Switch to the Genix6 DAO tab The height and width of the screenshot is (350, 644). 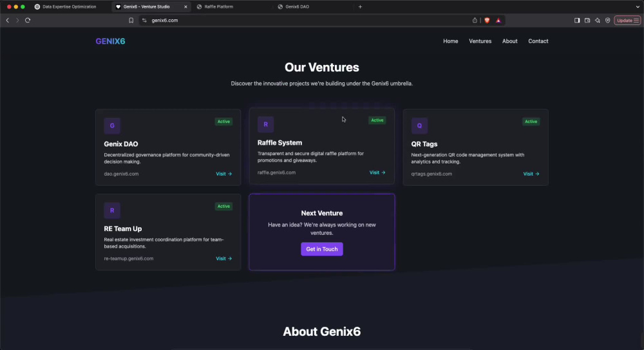tap(313, 6)
